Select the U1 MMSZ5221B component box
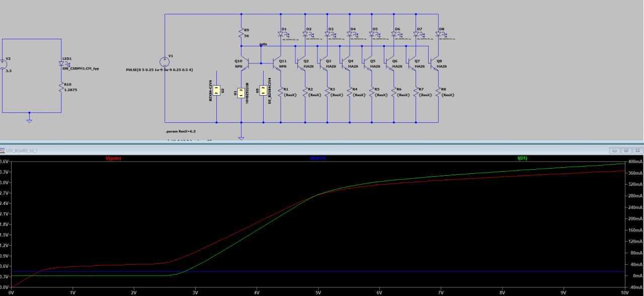This screenshot has height=296, width=644. click(242, 93)
